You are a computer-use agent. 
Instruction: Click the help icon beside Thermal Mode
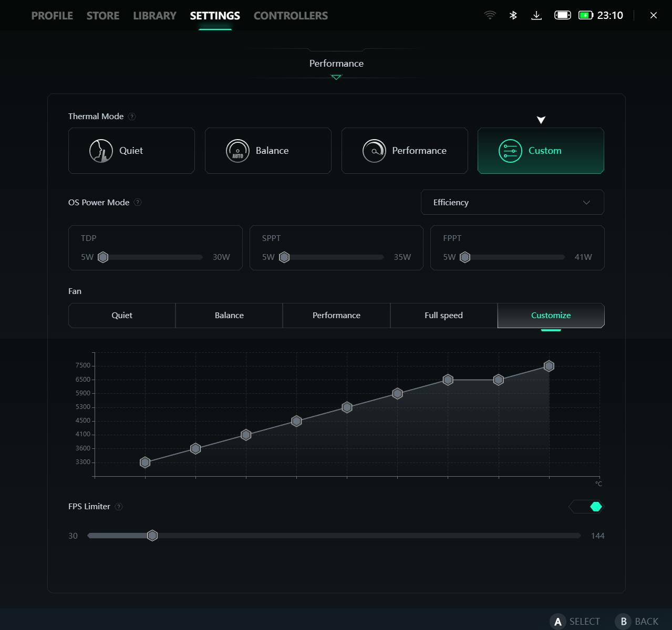(132, 117)
